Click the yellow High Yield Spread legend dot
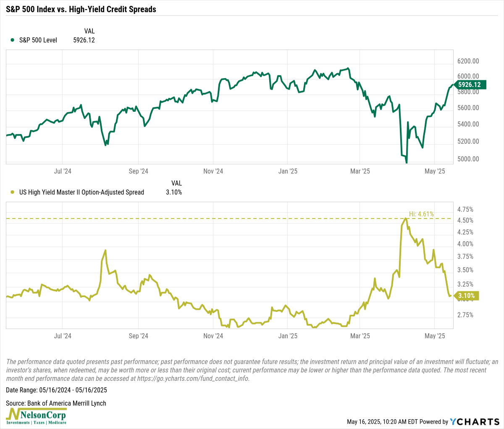 [11, 192]
